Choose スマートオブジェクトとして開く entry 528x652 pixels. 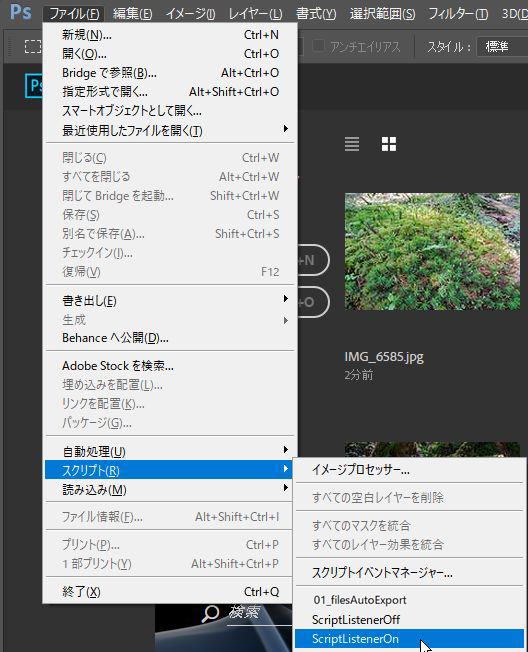tap(170, 111)
